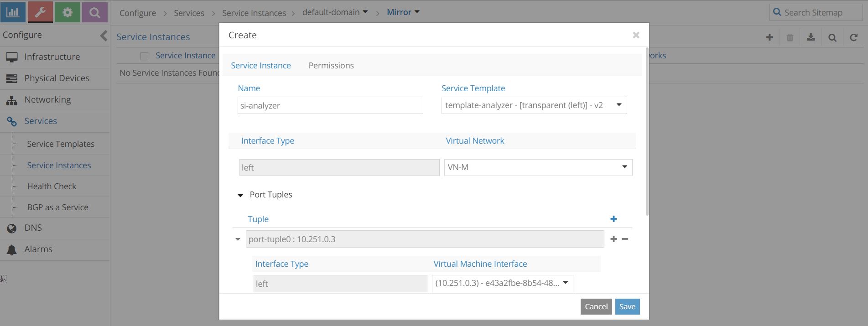Open Service Templates in sidebar
Screen dimensions: 868x326
[x=61, y=144]
